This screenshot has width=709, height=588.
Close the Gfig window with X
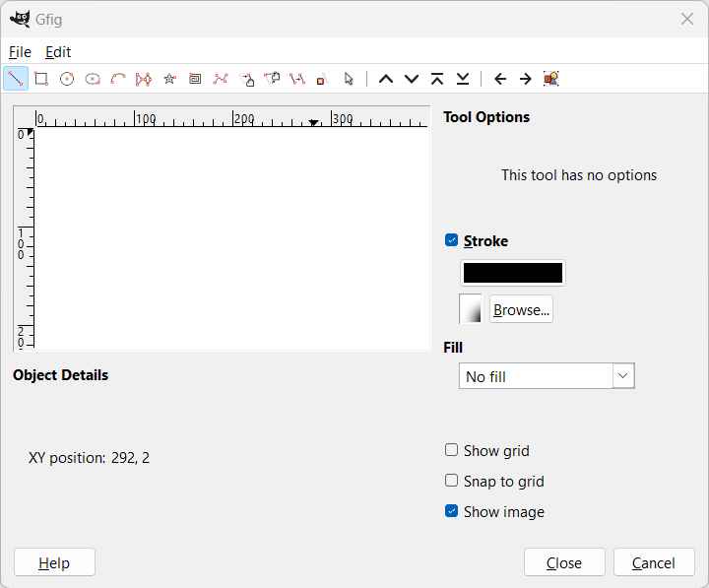[x=687, y=19]
